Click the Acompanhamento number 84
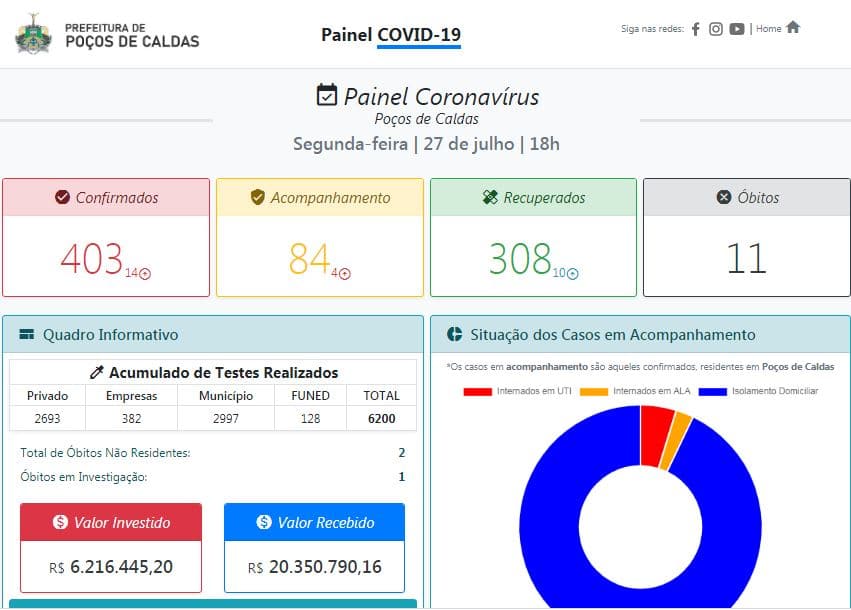The image size is (851, 610). click(x=309, y=259)
